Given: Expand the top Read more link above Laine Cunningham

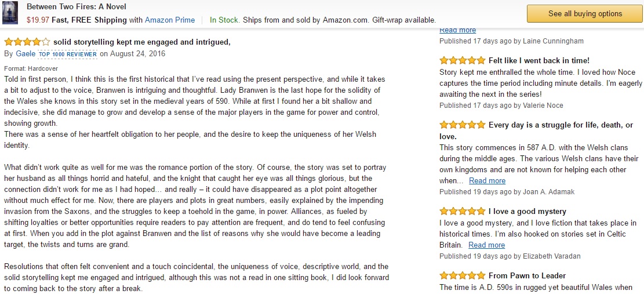Looking at the screenshot, I should 457,30.
